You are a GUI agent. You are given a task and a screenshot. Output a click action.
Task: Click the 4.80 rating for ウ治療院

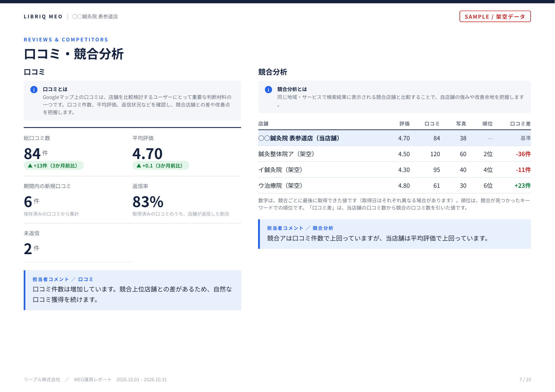pos(404,186)
